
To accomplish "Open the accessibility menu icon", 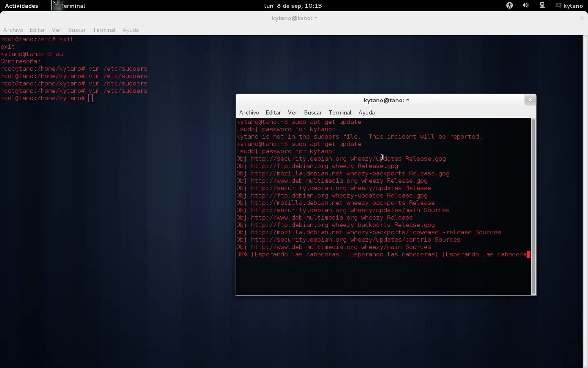I will point(510,5).
